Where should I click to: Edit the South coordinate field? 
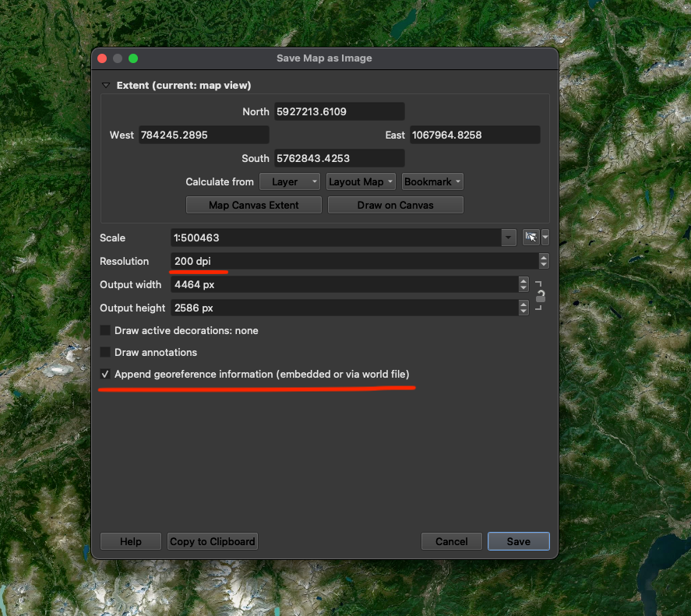339,158
